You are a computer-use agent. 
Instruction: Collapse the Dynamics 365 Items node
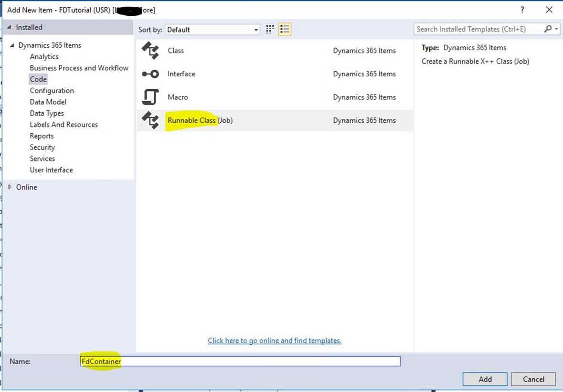(12, 45)
